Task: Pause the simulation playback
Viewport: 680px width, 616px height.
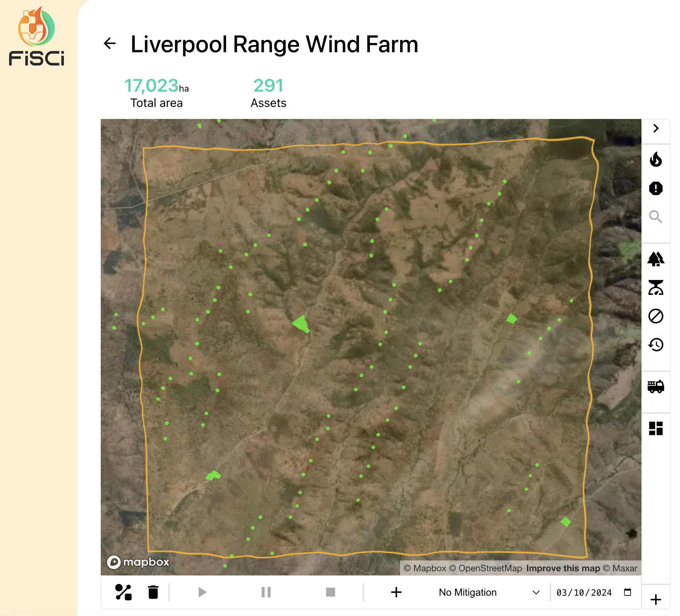Action: [266, 592]
